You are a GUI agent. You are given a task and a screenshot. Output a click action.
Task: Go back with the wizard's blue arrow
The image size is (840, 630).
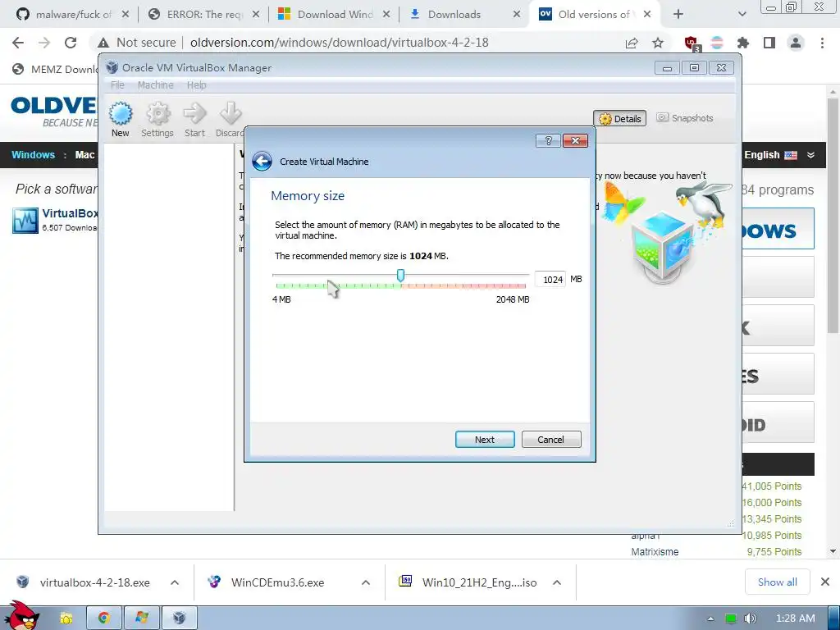(x=262, y=162)
